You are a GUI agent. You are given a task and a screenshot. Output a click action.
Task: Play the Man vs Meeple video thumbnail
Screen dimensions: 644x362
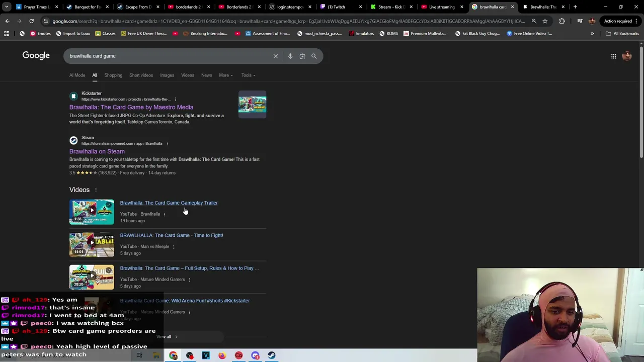pyautogui.click(x=92, y=244)
